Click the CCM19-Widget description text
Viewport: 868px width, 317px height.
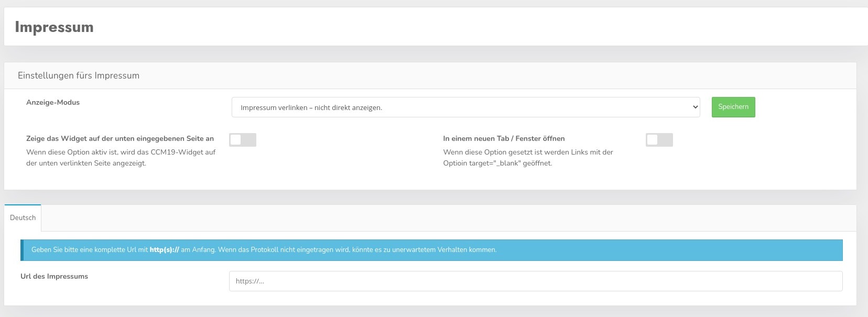click(x=121, y=158)
